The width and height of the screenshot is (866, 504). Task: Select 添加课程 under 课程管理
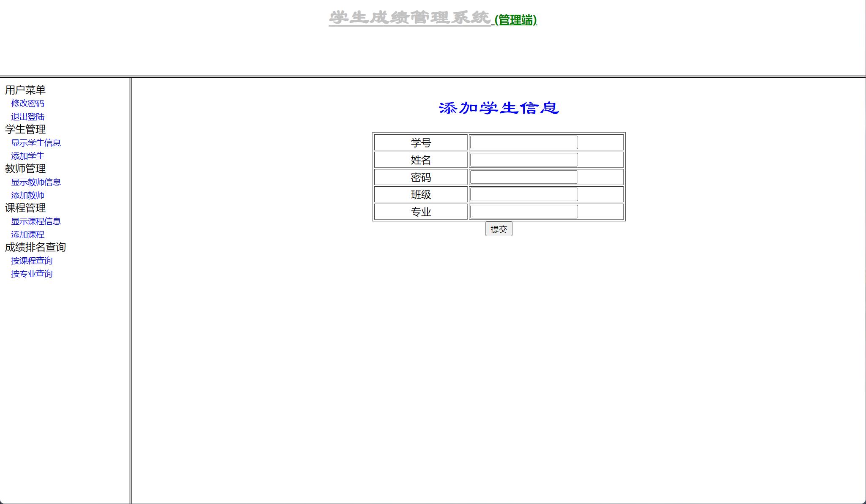click(27, 234)
